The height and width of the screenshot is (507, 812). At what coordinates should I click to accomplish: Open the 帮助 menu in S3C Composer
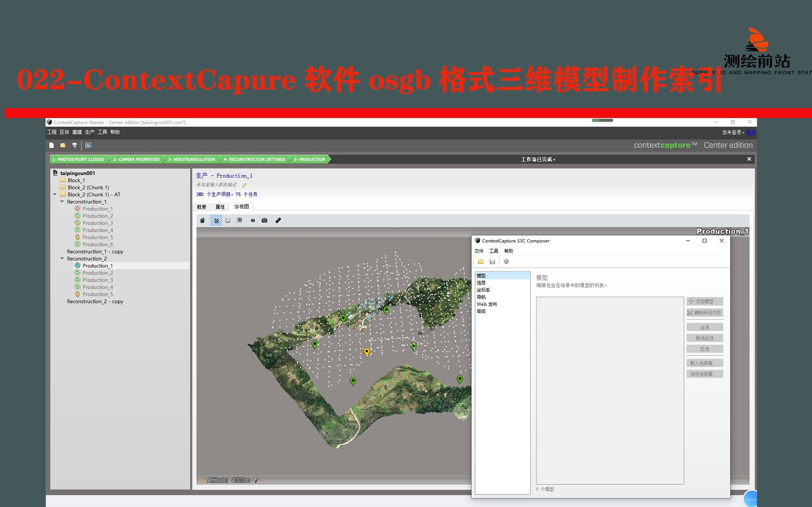click(x=509, y=251)
